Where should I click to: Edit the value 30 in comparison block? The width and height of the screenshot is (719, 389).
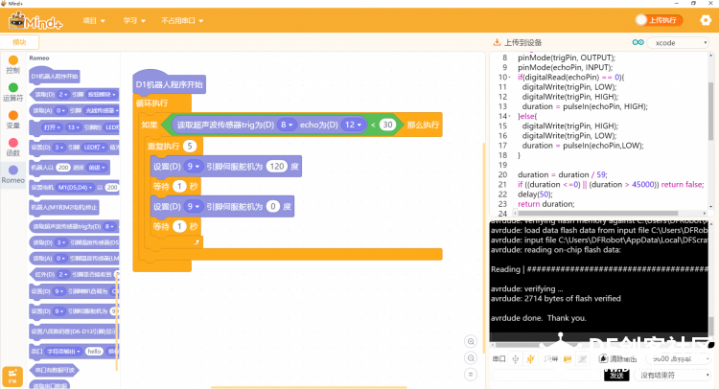point(387,125)
